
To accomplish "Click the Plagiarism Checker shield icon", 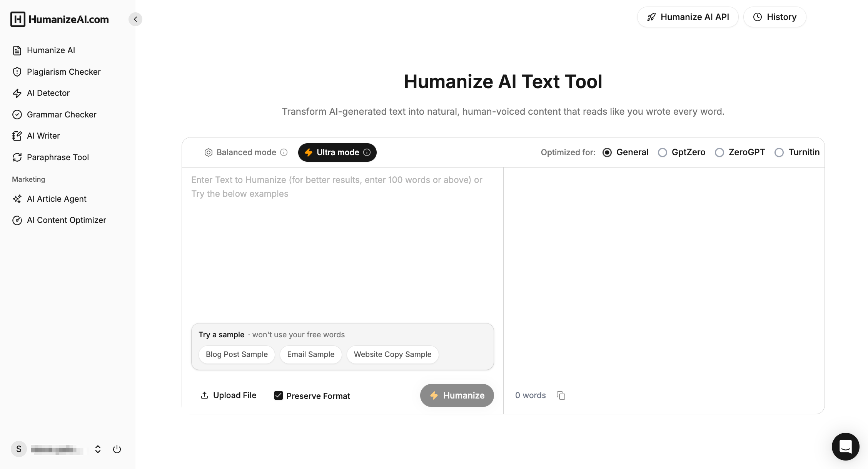I will pos(17,72).
